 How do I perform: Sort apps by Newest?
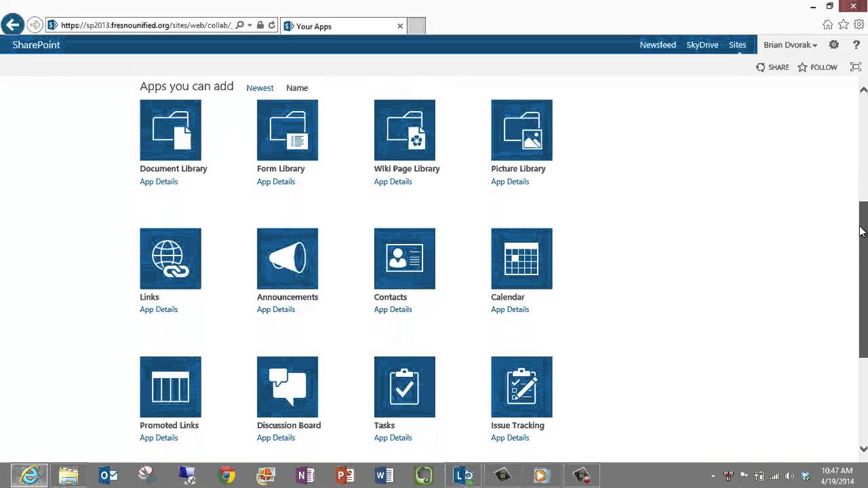click(260, 88)
